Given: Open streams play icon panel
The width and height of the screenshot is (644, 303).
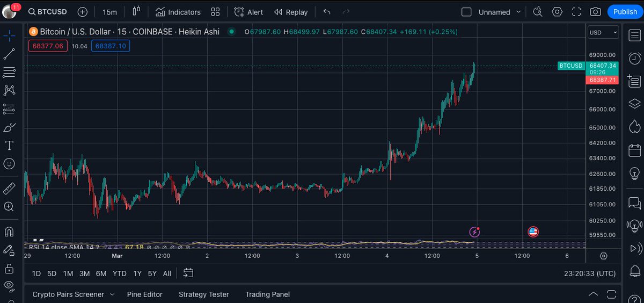Looking at the screenshot, I should [x=635, y=249].
